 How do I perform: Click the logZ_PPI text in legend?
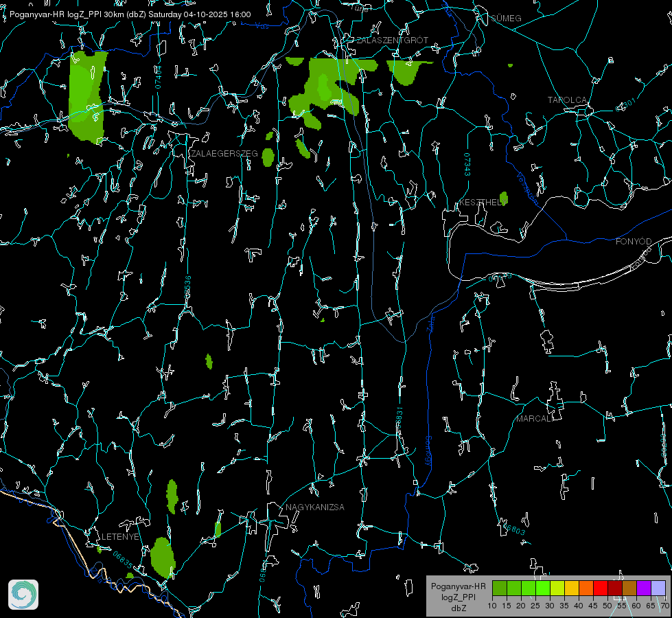pyautogui.click(x=458, y=597)
